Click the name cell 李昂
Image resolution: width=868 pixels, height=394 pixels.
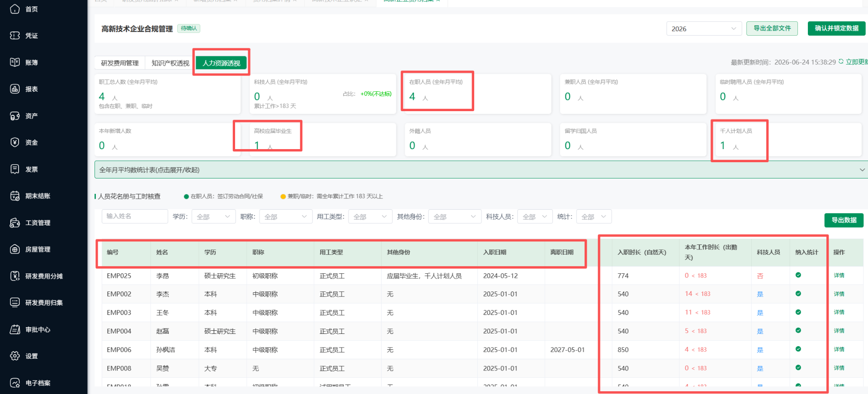coord(163,276)
